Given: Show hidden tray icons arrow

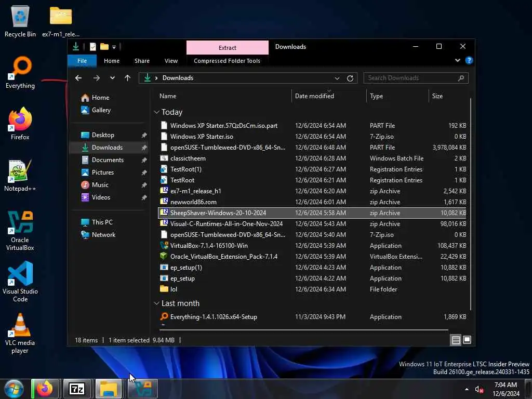Looking at the screenshot, I should pyautogui.click(x=467, y=389).
